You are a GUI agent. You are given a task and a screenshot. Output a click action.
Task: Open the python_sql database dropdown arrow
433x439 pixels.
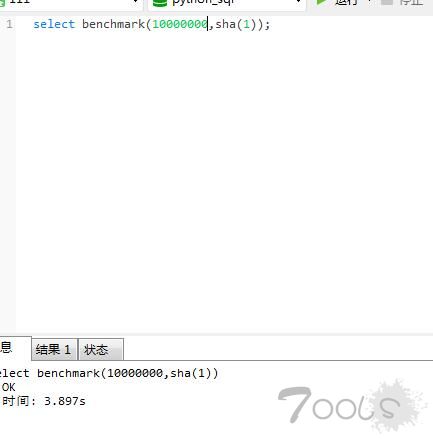299,2
